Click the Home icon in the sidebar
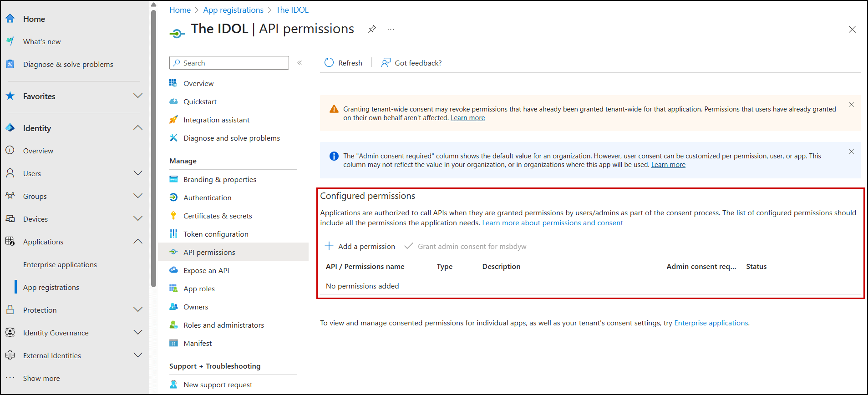Screen dimensions: 868x395 pos(10,19)
